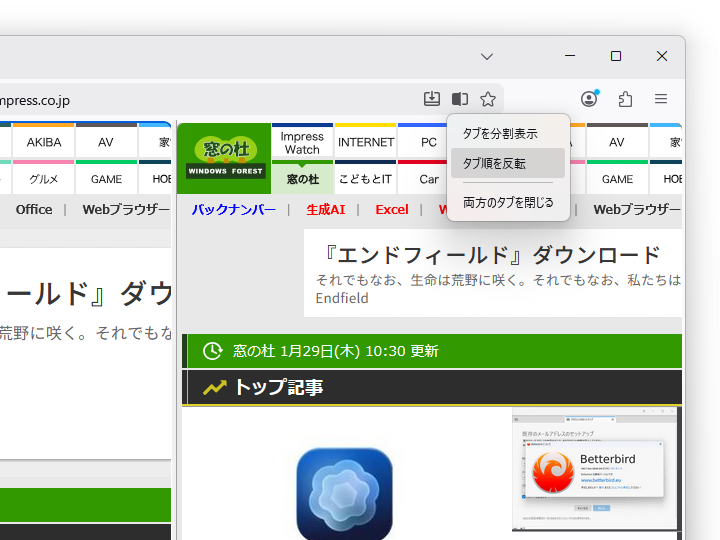720x540 pixels.
Task: Close the Firefox window
Action: 662,56
